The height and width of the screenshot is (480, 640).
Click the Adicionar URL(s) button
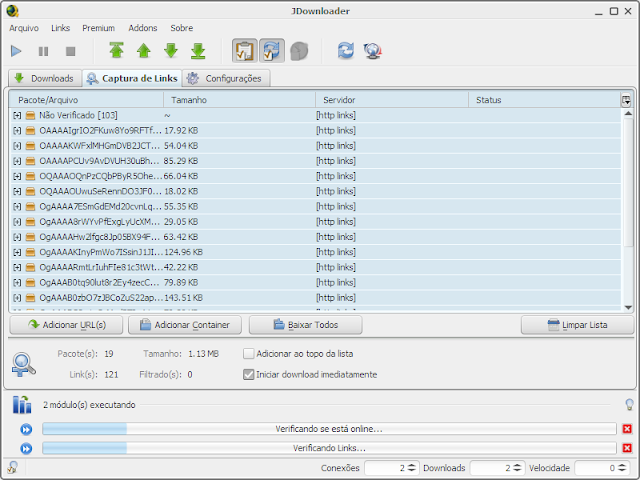tap(66, 325)
